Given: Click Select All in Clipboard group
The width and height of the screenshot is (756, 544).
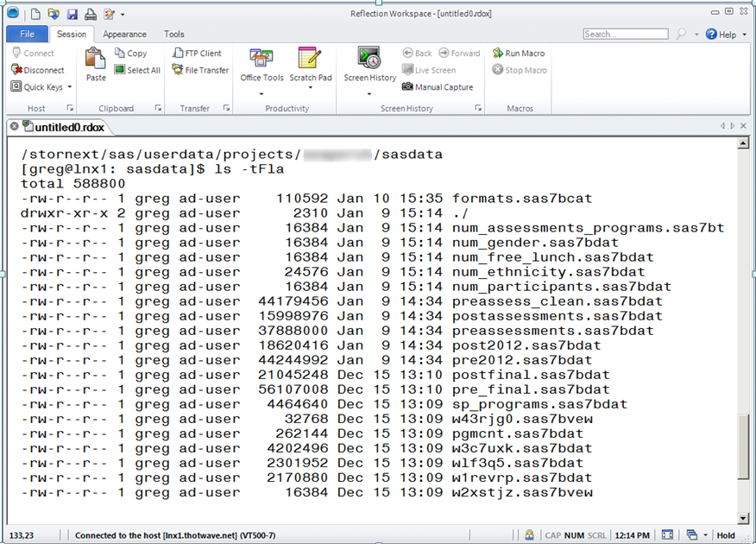Looking at the screenshot, I should pos(137,70).
